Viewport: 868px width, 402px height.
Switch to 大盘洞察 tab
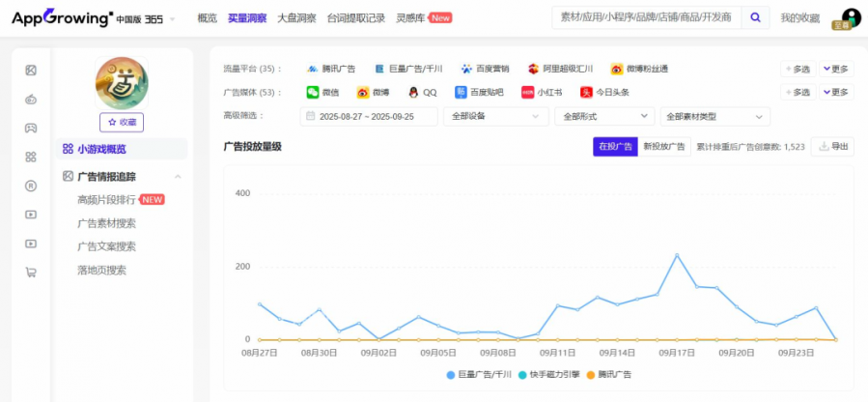point(295,18)
